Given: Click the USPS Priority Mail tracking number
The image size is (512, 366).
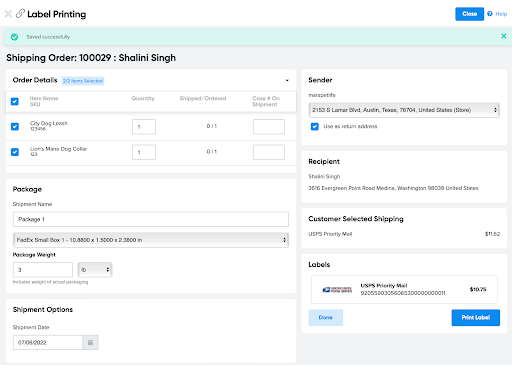Looking at the screenshot, I should click(x=403, y=293).
